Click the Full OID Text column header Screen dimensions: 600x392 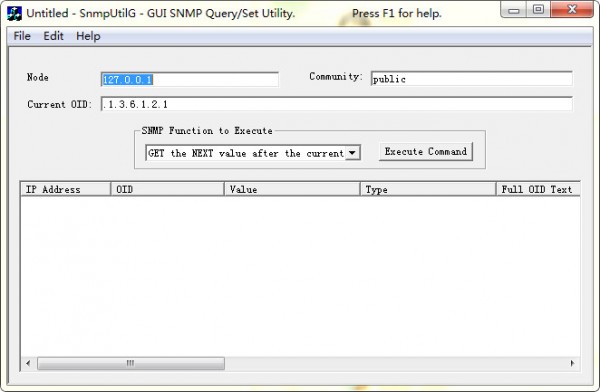tap(538, 189)
